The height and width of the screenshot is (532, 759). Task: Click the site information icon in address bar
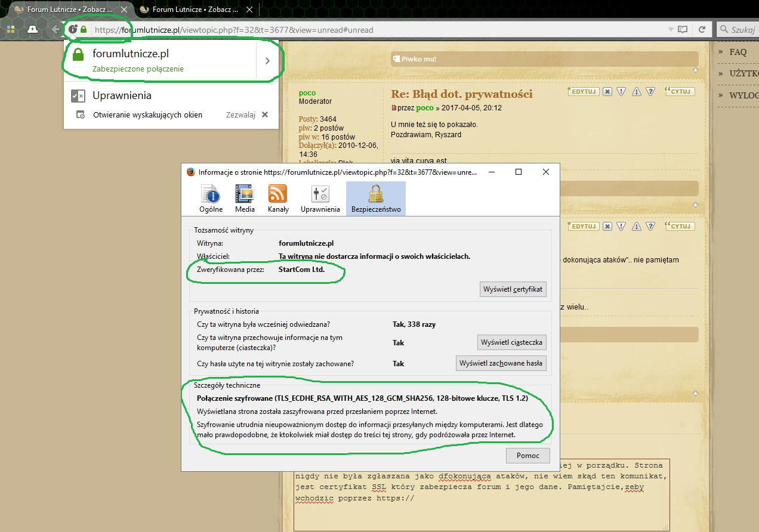click(73, 29)
